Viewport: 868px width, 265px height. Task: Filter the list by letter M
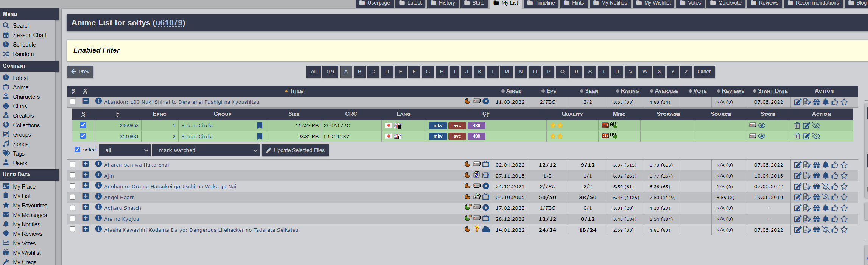(x=506, y=72)
